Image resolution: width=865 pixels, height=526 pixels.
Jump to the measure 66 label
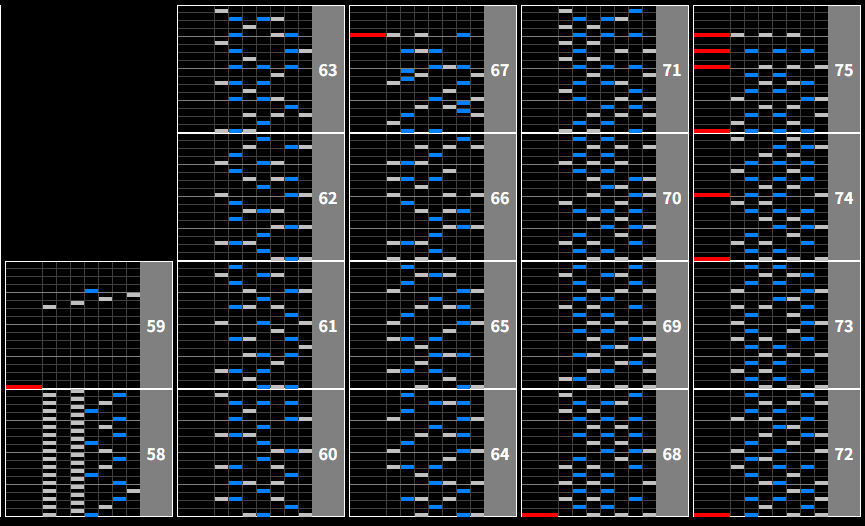pos(500,198)
